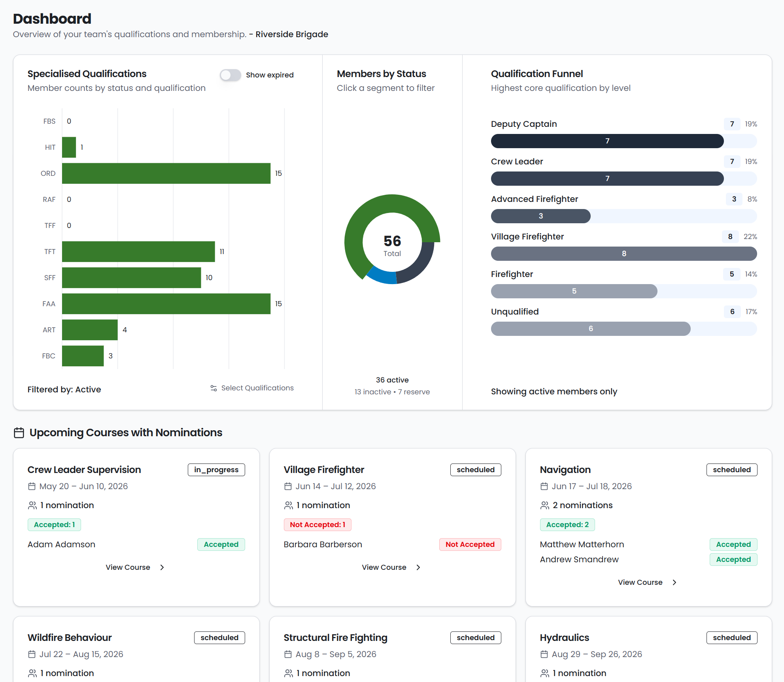The width and height of the screenshot is (784, 682).
Task: Click calendar icon next to May 20 date
Action: pyautogui.click(x=32, y=486)
